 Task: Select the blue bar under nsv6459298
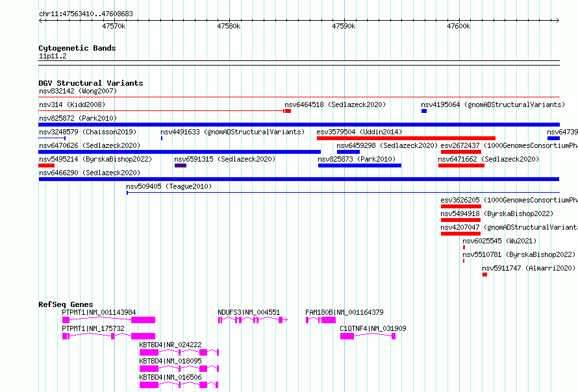(348, 152)
